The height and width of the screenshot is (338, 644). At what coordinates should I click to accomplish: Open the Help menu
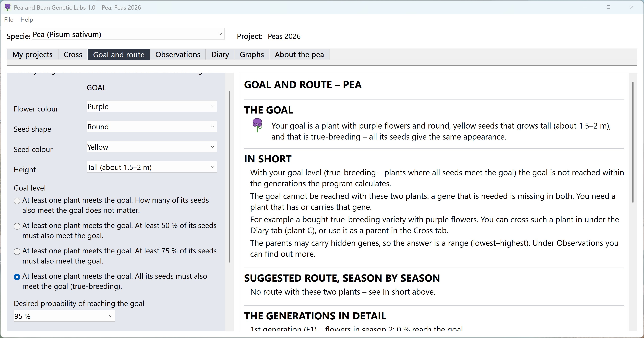tap(27, 19)
